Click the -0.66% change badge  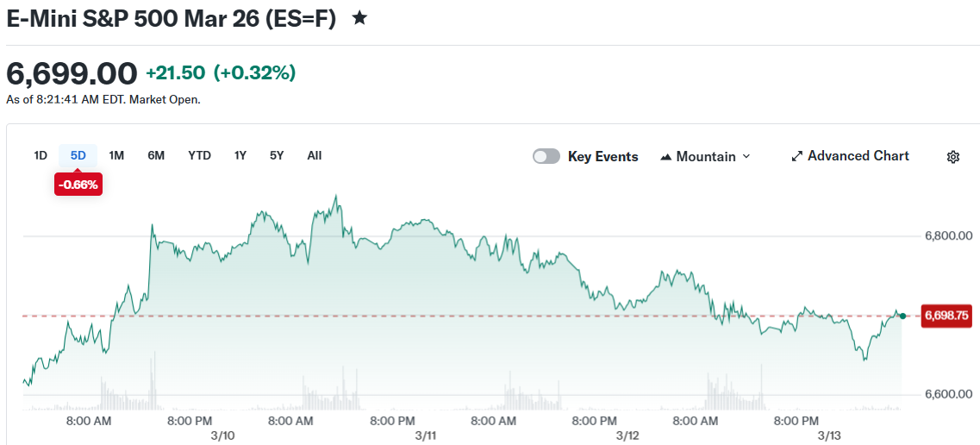pos(78,184)
